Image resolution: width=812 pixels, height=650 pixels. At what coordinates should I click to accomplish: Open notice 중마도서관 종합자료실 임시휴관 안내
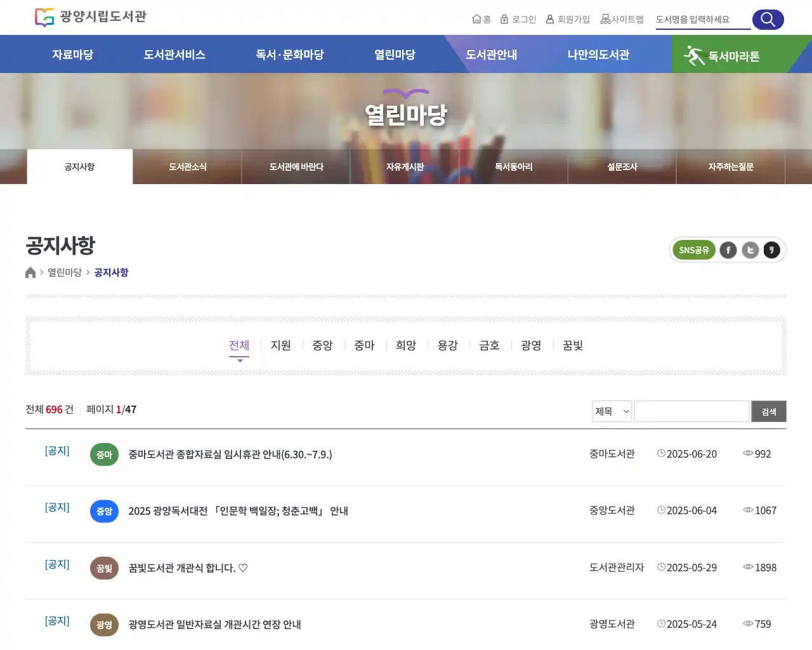pos(230,454)
